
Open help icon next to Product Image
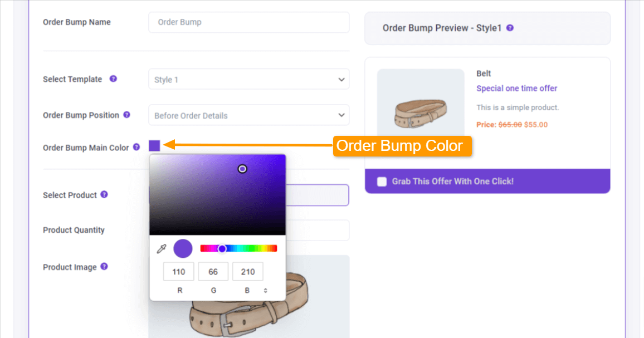pyautogui.click(x=104, y=267)
